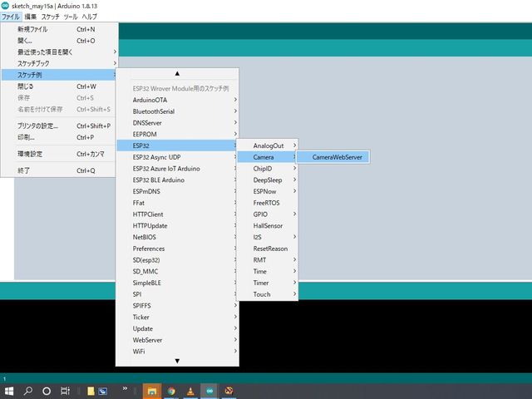Viewport: 532px width, 399px height.
Task: Expand NetBIOS examples
Action: pos(177,237)
